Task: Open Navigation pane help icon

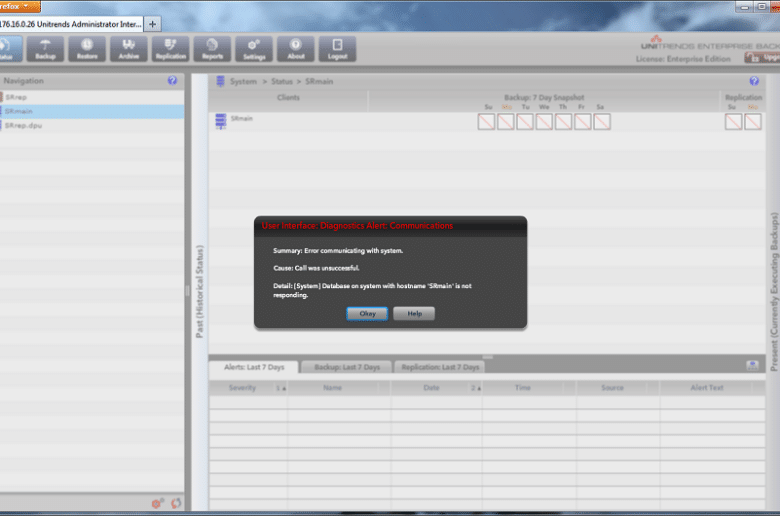Action: tap(172, 81)
